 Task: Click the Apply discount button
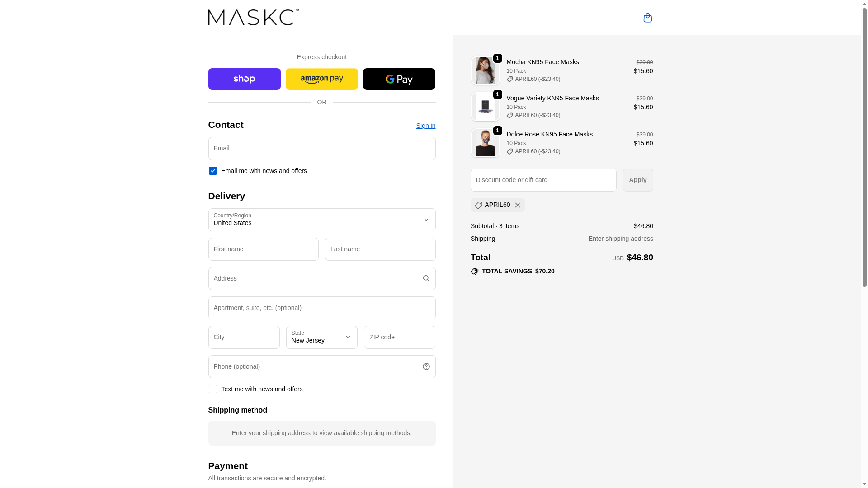[x=637, y=180]
